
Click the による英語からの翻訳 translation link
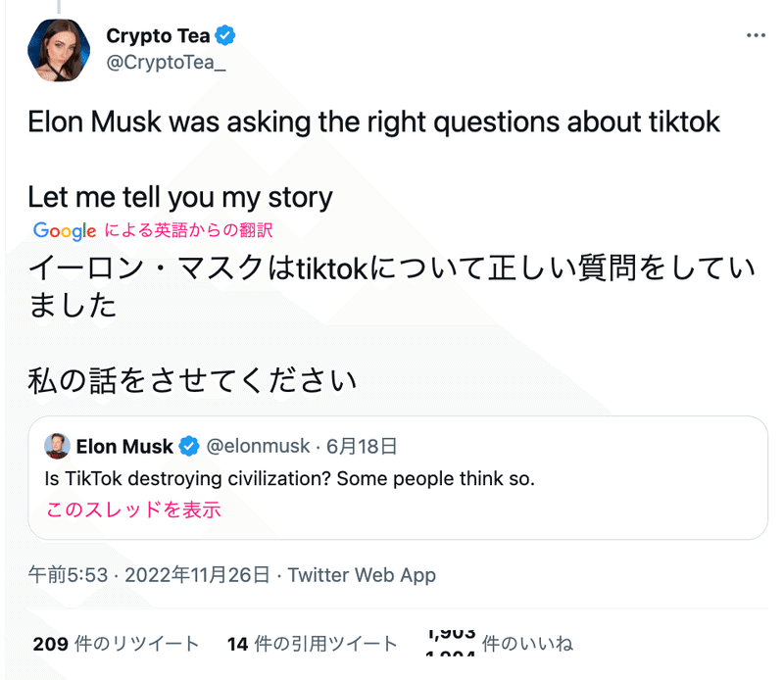[188, 230]
